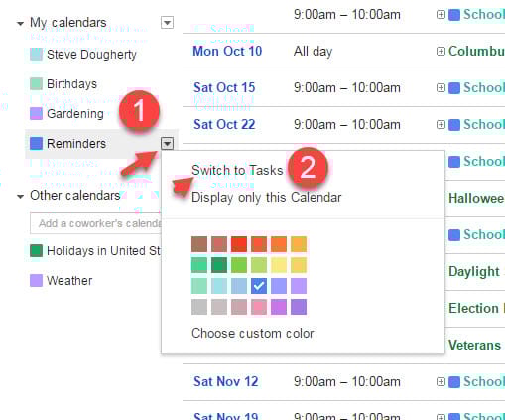Pick the bright red color swatch
Screen dimensions: 505x420
(x=239, y=244)
